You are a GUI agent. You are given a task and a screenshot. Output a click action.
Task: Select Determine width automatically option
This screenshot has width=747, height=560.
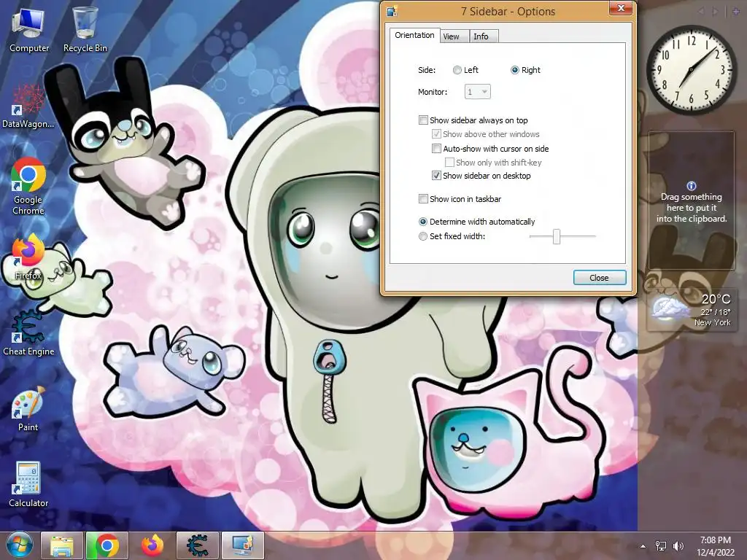click(422, 222)
